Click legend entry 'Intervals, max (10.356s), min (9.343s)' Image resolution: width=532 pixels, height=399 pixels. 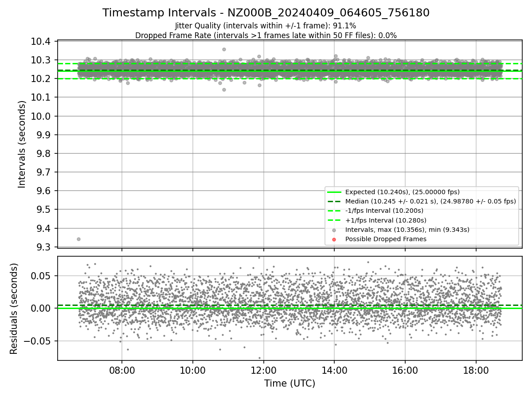(x=407, y=230)
